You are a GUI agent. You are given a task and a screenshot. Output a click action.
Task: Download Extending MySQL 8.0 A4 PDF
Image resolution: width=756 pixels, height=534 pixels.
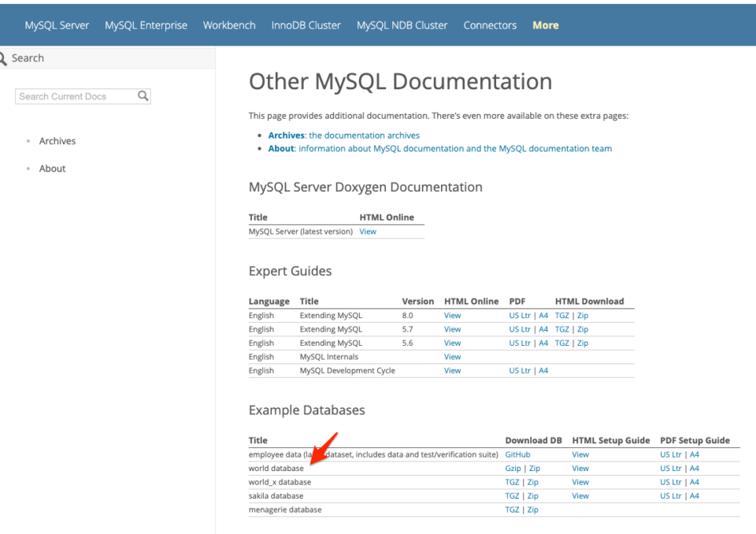(x=543, y=316)
